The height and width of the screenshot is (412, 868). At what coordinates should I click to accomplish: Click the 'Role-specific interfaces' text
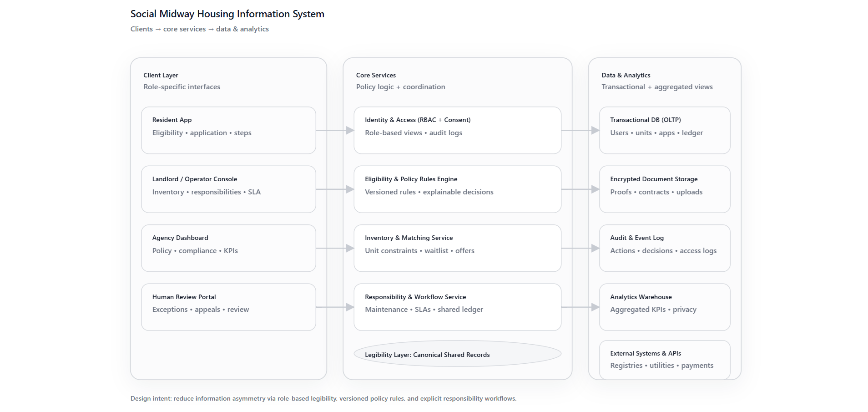[182, 87]
